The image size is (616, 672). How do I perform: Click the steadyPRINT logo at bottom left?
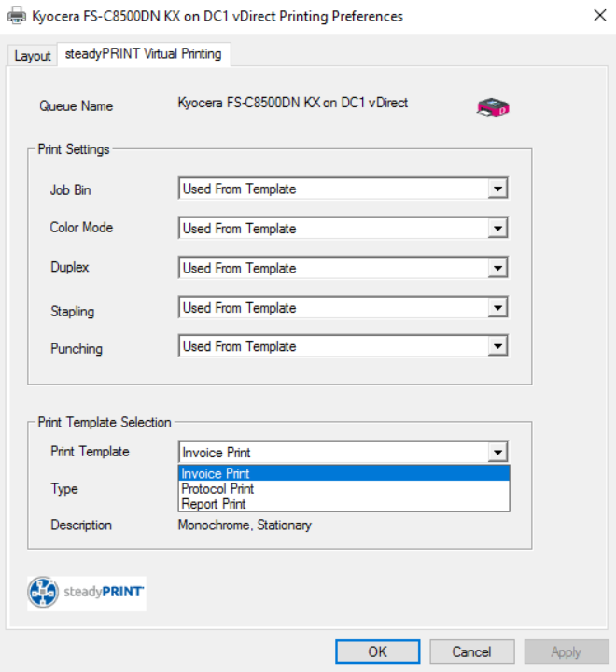coord(87,593)
